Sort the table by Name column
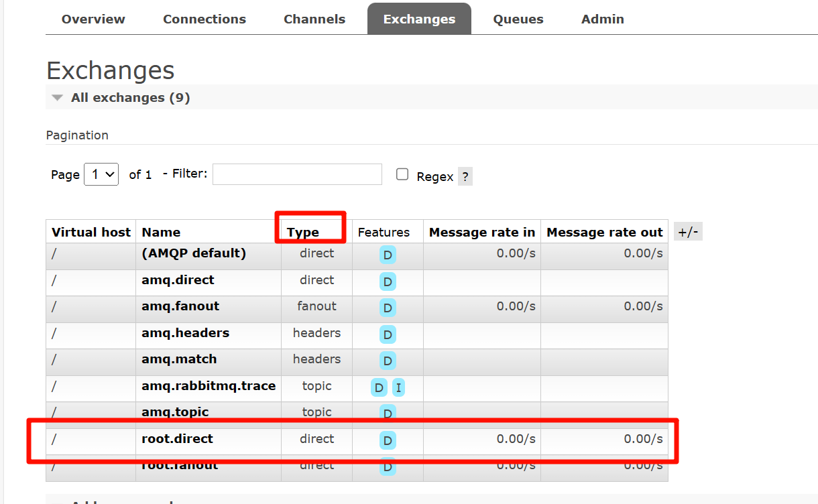Viewport: 818px width, 504px height. coord(161,233)
